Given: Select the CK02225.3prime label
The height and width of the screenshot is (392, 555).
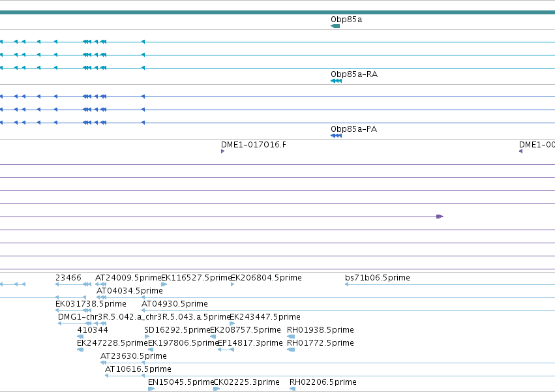Looking at the screenshot, I should (247, 382).
